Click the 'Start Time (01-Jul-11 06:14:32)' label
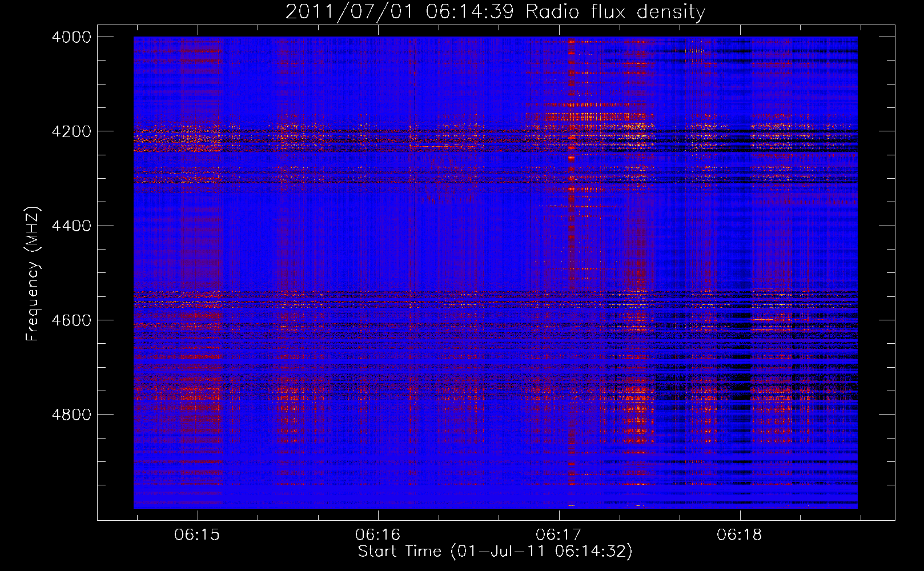 (x=495, y=552)
